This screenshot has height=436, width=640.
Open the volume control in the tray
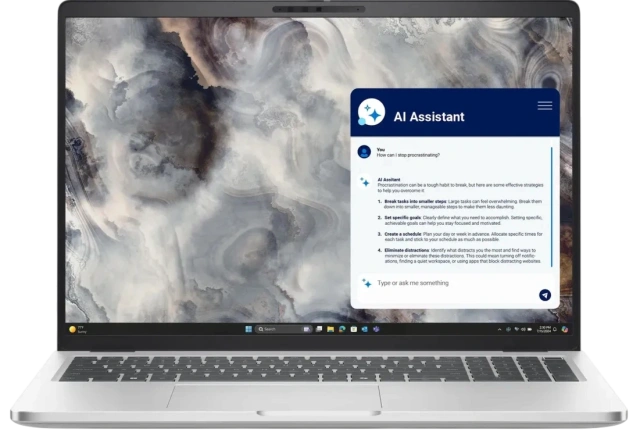tap(523, 329)
